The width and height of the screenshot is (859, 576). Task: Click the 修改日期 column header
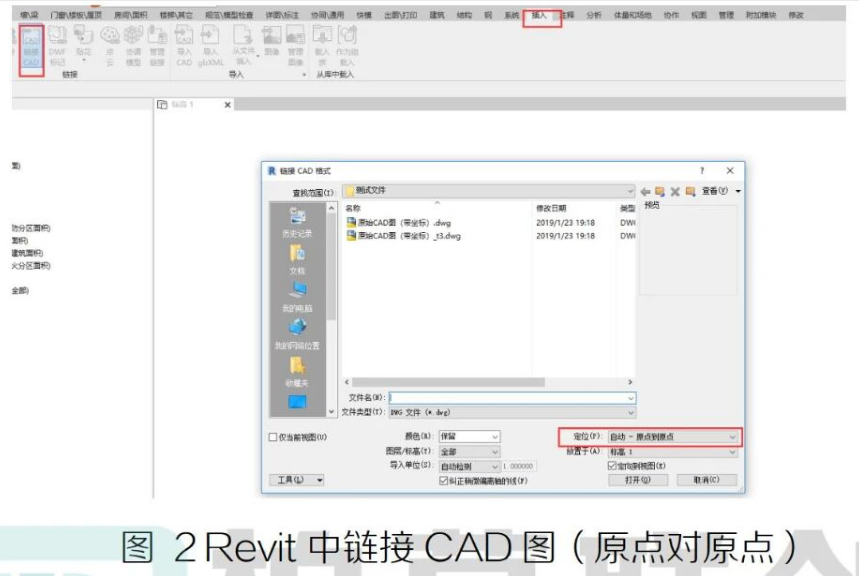[x=551, y=208]
